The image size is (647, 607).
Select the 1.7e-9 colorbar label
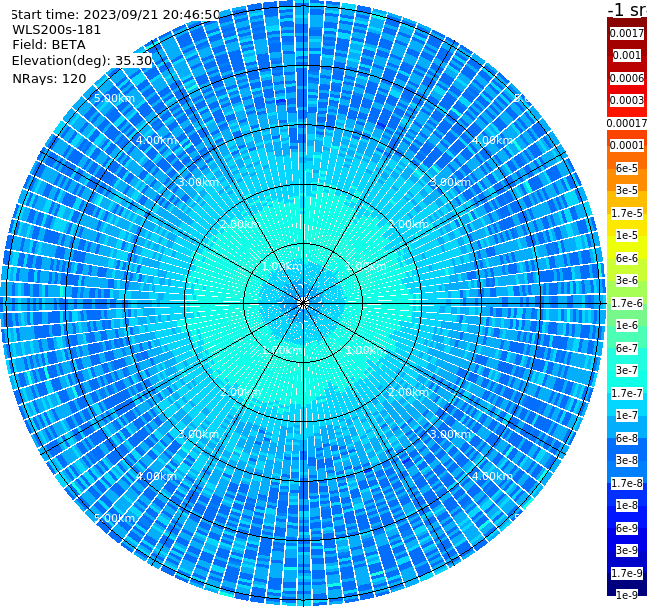[x=627, y=573]
